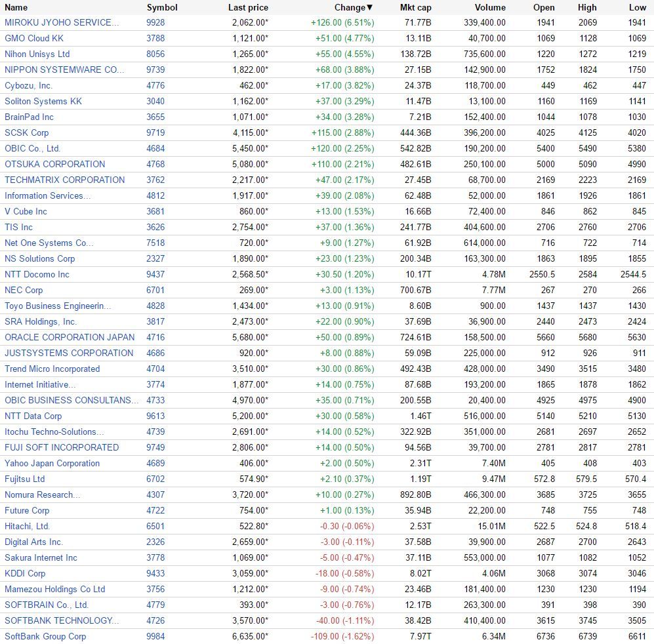Viewport: 654px width, 644px height.
Task: Open Mamezou Holdings Co Ltd link
Action: tap(54, 590)
